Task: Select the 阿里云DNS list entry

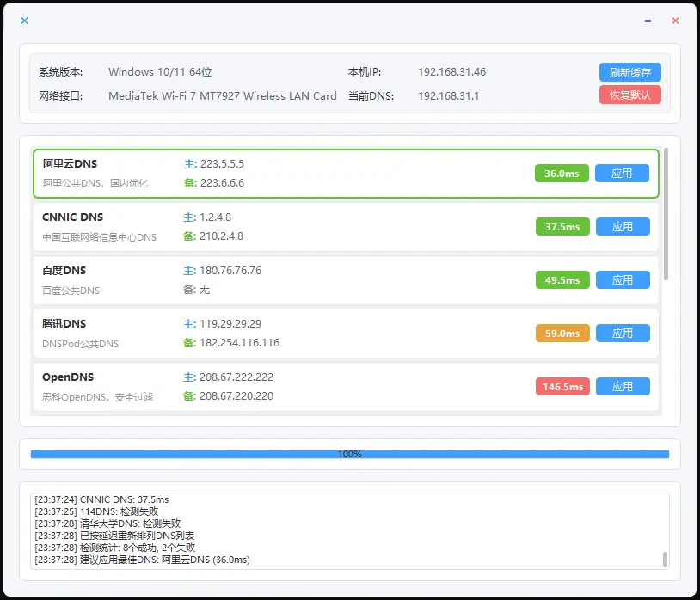Action: tap(344, 173)
